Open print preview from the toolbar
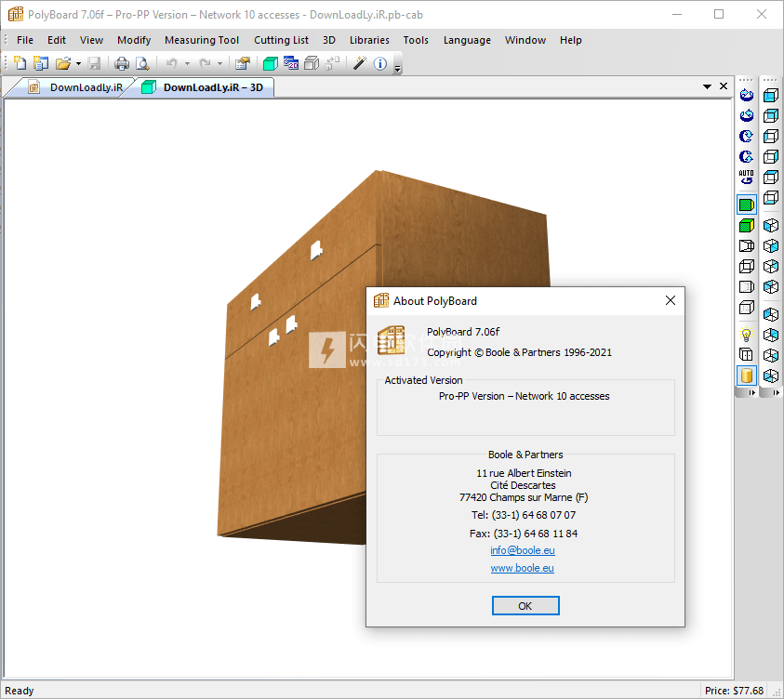 143,63
